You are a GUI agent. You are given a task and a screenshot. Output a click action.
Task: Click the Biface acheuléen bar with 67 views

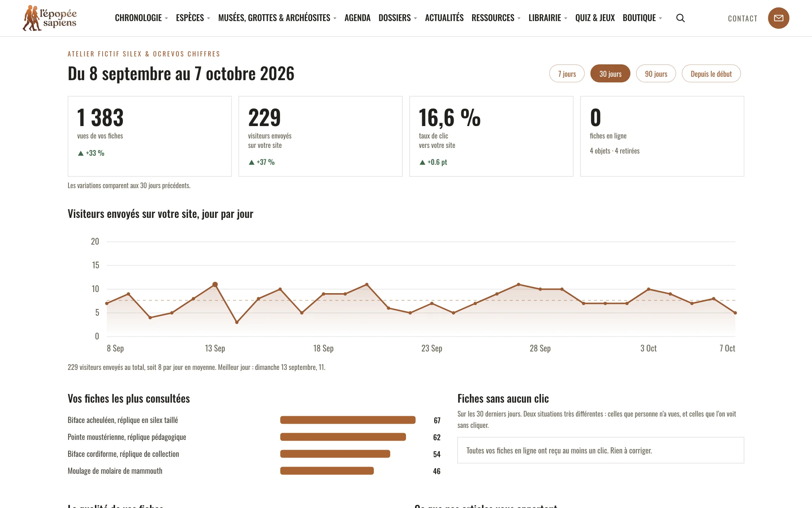(x=348, y=420)
